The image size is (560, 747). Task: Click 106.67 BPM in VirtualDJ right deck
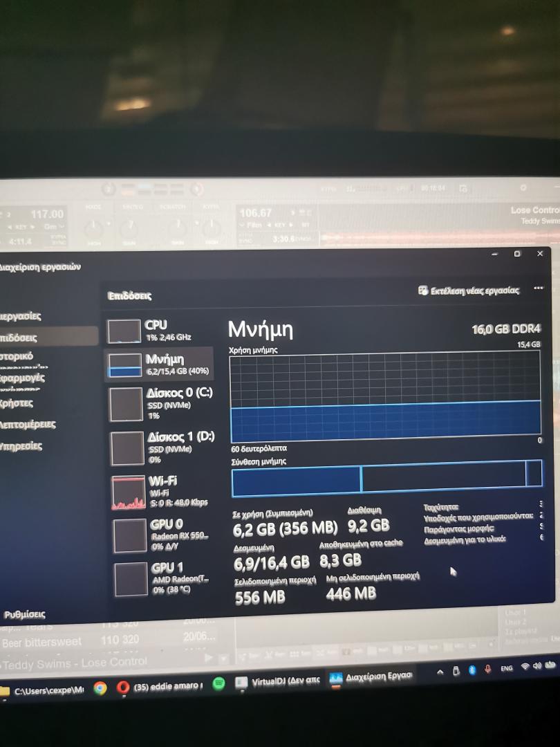pos(255,213)
